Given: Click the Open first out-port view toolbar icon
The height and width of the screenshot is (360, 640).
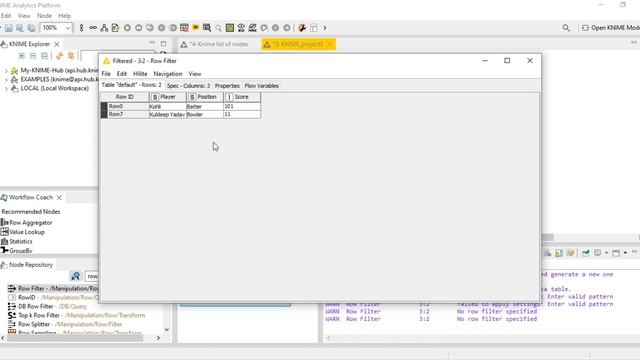Looking at the screenshot, I should tap(207, 28).
